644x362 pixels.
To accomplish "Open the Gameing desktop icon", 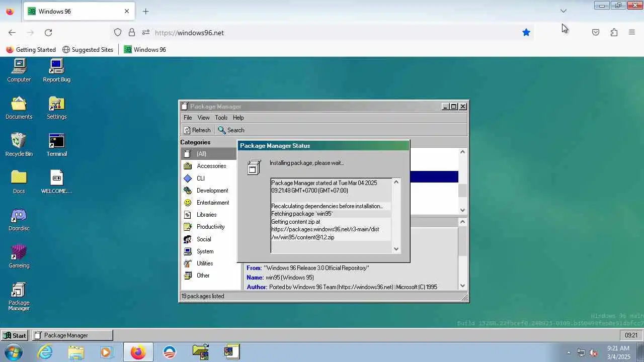I will [19, 256].
